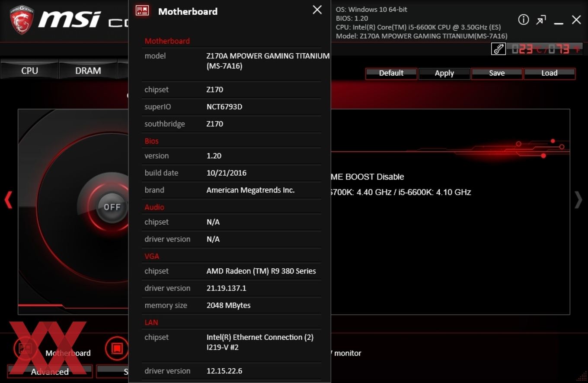Click the Load button

click(x=549, y=73)
